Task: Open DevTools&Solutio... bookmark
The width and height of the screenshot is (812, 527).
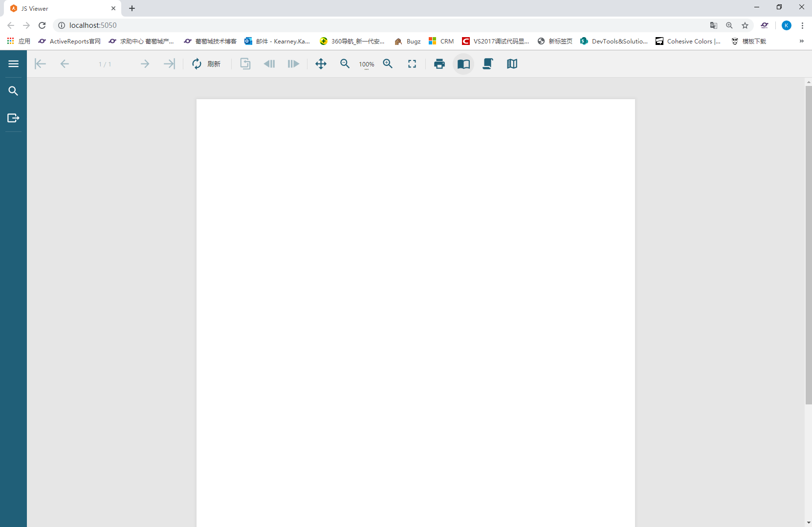Action: click(x=614, y=41)
